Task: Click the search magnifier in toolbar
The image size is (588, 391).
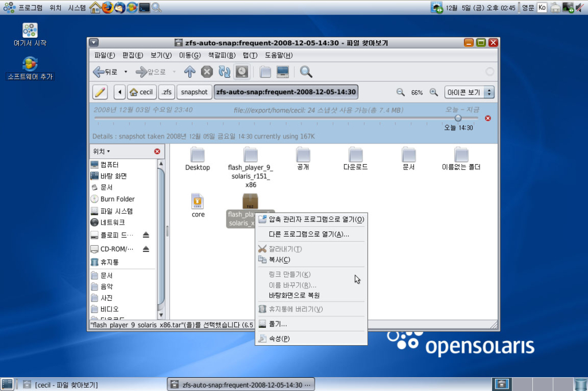Action: pyautogui.click(x=305, y=72)
